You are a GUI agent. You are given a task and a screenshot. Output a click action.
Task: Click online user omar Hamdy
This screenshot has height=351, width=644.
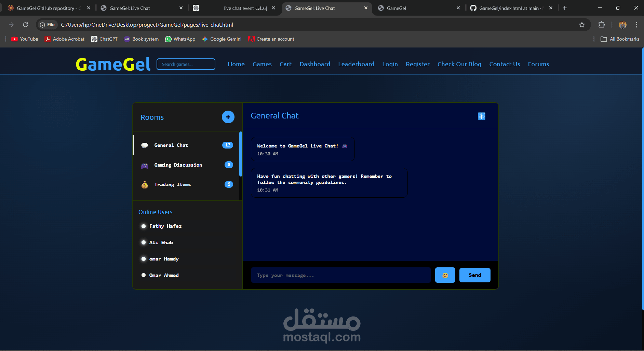pyautogui.click(x=164, y=259)
